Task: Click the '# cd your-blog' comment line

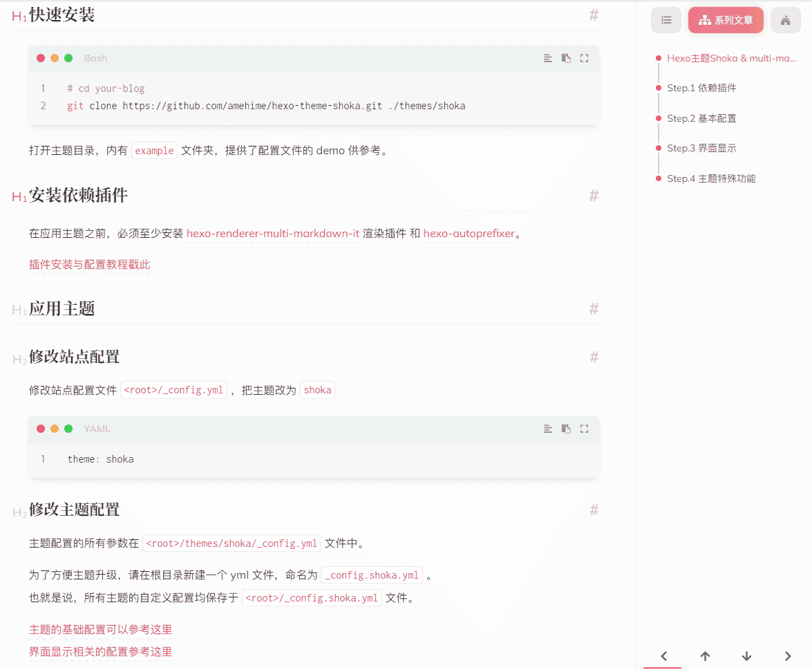Action: click(x=106, y=89)
